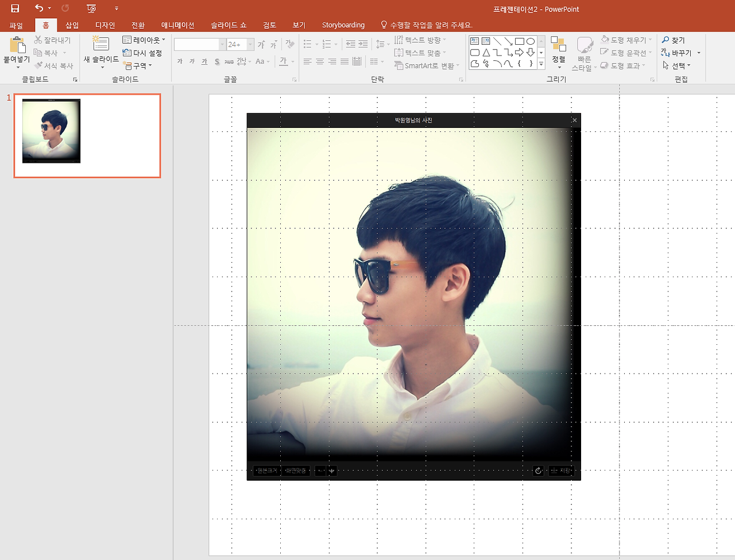Pick the oval shape from shapes gallery
The image size is (735, 560).
(531, 41)
